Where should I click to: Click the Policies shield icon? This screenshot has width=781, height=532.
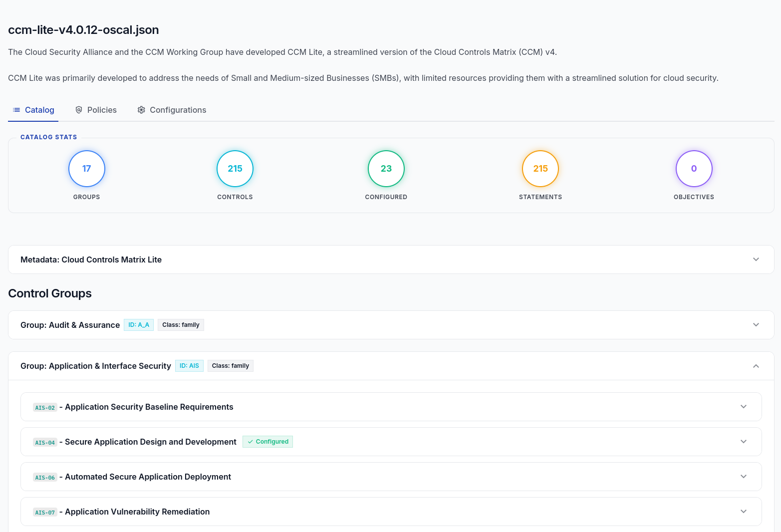(x=79, y=109)
